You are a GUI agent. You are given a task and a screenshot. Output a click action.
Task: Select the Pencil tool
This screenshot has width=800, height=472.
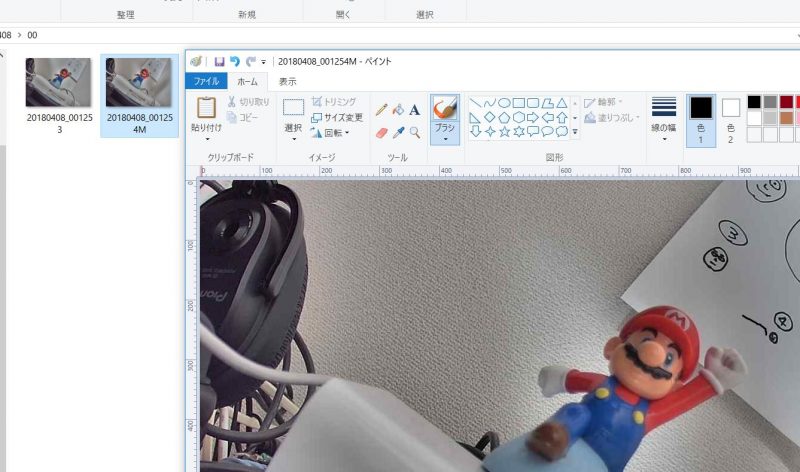coord(381,109)
